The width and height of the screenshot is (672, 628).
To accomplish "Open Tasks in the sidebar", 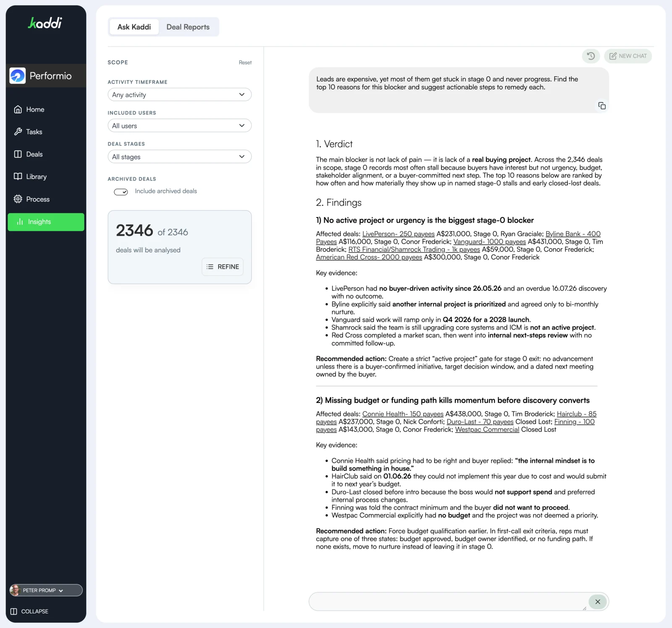I will (x=46, y=132).
